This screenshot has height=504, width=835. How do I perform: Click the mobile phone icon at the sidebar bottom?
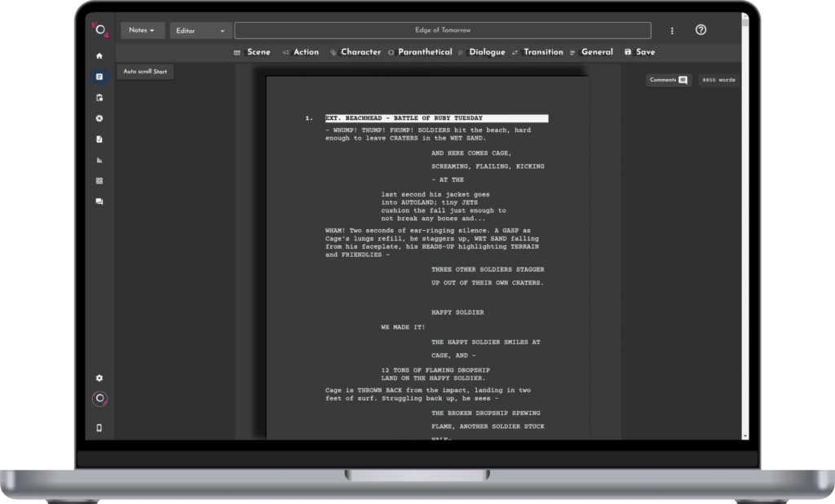point(99,428)
